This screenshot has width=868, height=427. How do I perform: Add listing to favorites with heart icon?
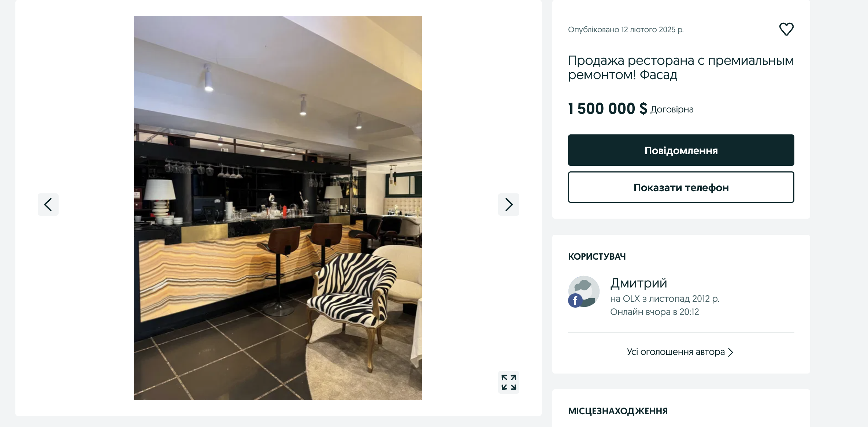[786, 29]
